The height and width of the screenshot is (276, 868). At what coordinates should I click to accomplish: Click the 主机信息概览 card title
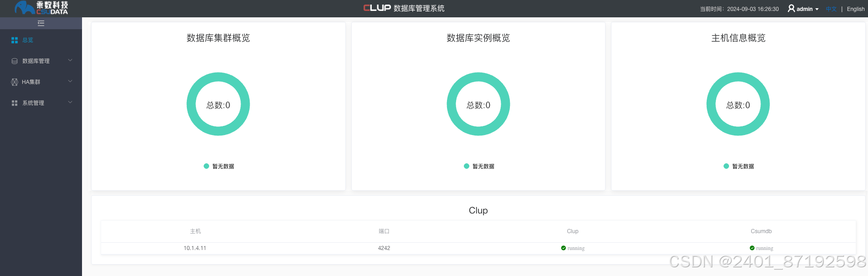[x=739, y=38]
